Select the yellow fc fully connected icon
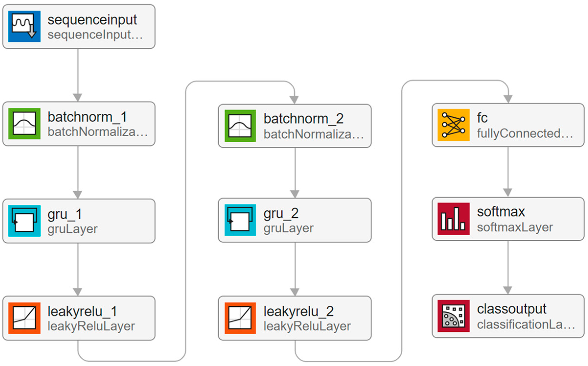Screen dimensions: 588x366 453,125
